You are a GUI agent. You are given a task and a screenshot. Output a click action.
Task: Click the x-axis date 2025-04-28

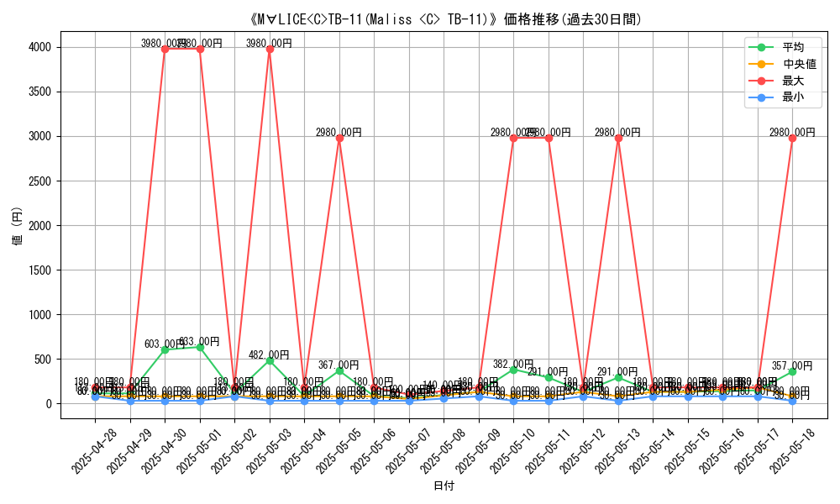pos(95,451)
